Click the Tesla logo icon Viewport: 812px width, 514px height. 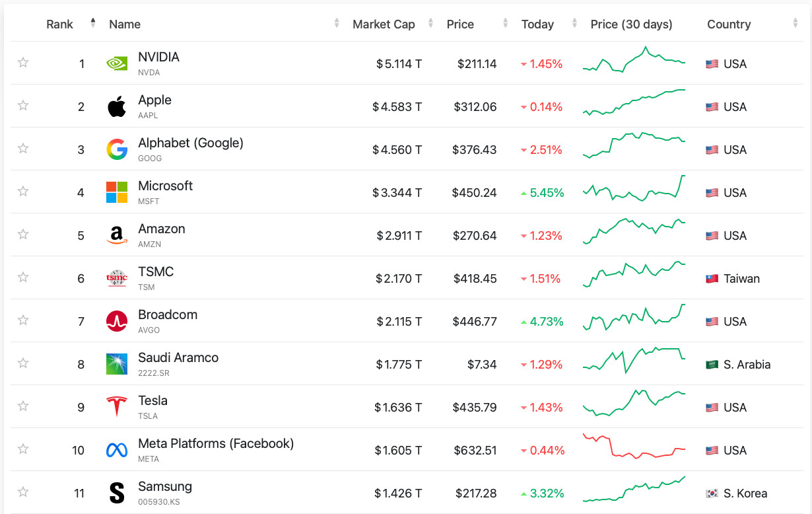click(x=117, y=407)
